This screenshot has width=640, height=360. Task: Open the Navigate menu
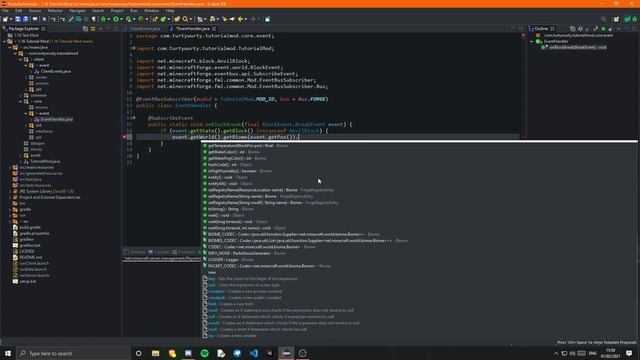pyautogui.click(x=77, y=10)
